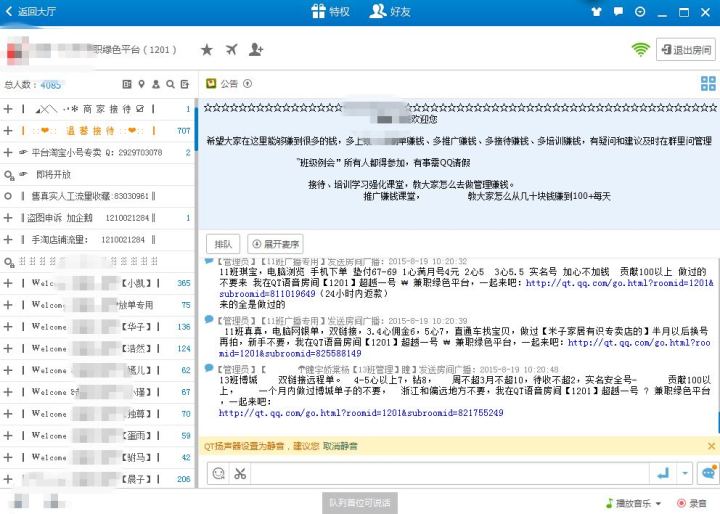Open the search icon in the channel list header
The height and width of the screenshot is (514, 720).
point(171,84)
